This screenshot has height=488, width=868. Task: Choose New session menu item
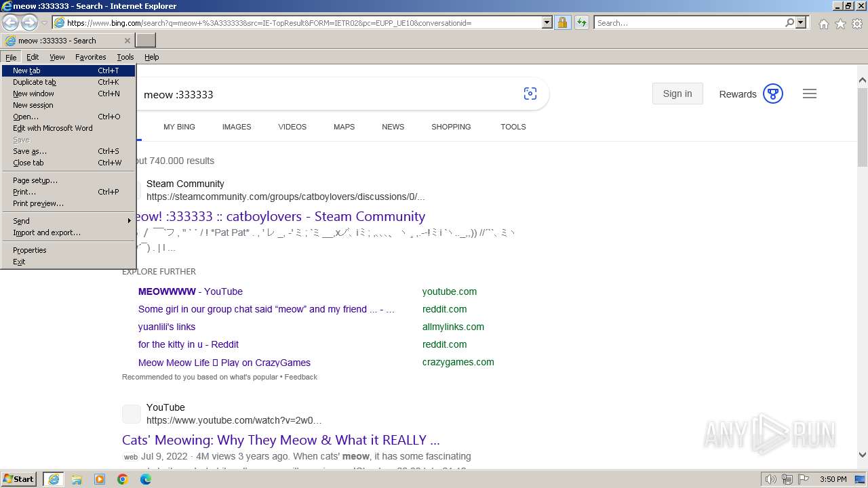coord(68,105)
